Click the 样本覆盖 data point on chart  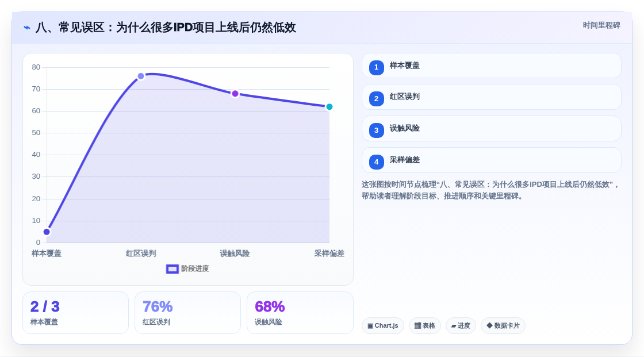pos(47,232)
